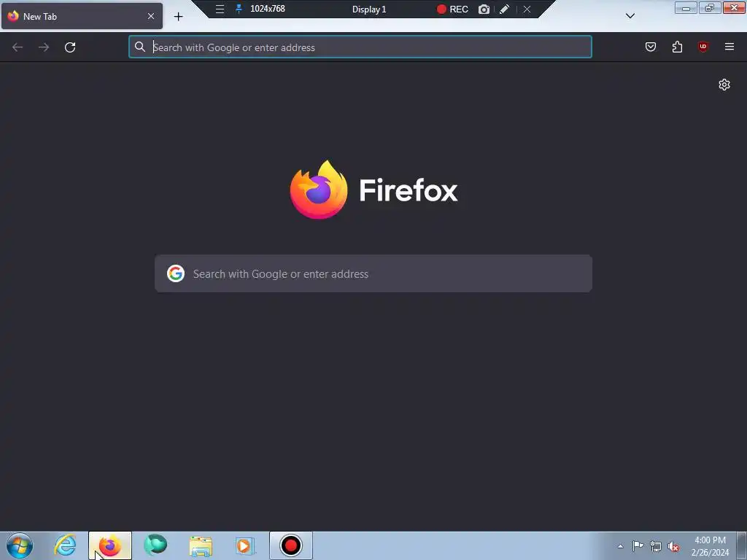Click the Display 1 label
This screenshot has height=560, width=747.
(x=369, y=9)
